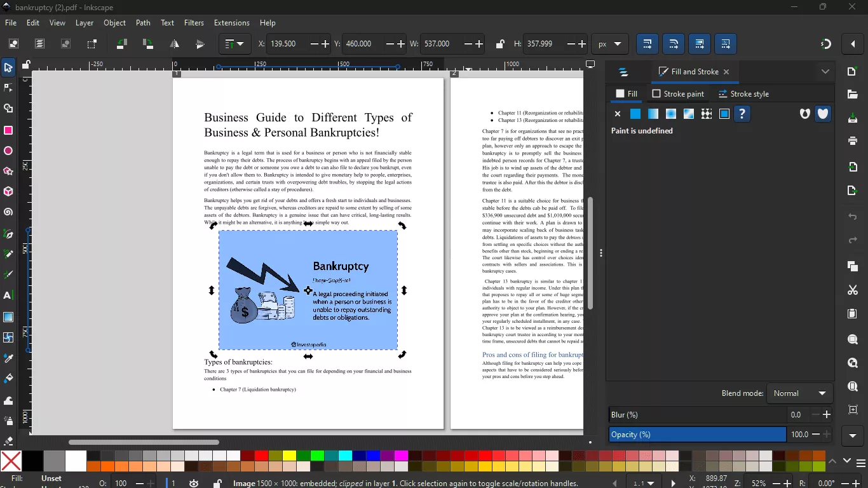The width and height of the screenshot is (868, 488).
Task: Select the 3D box tool
Action: tap(8, 192)
